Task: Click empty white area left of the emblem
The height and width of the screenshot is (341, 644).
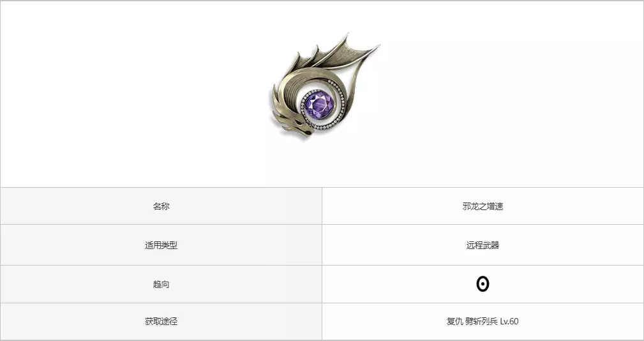Action: coord(135,94)
